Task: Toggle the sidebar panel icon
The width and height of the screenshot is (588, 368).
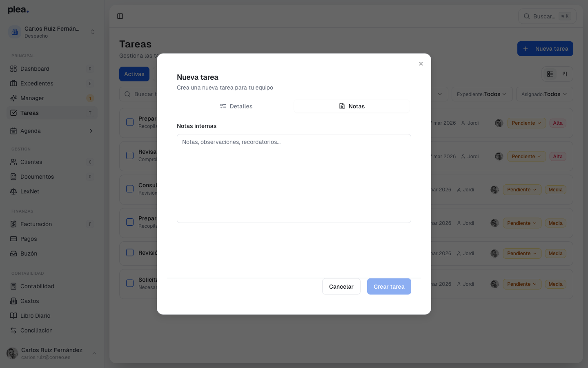Action: pos(120,16)
